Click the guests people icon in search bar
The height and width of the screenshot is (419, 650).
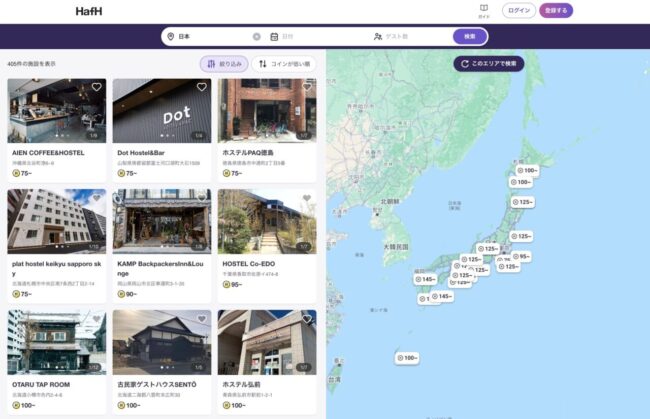pos(378,36)
